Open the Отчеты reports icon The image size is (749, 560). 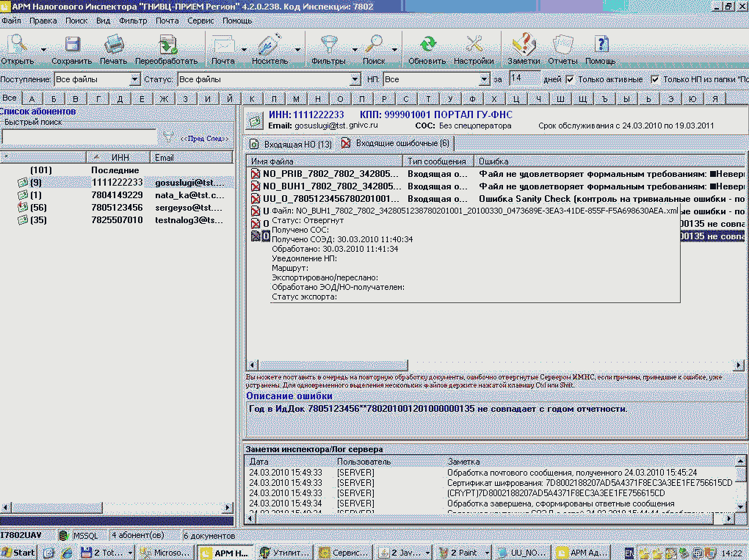pyautogui.click(x=562, y=46)
